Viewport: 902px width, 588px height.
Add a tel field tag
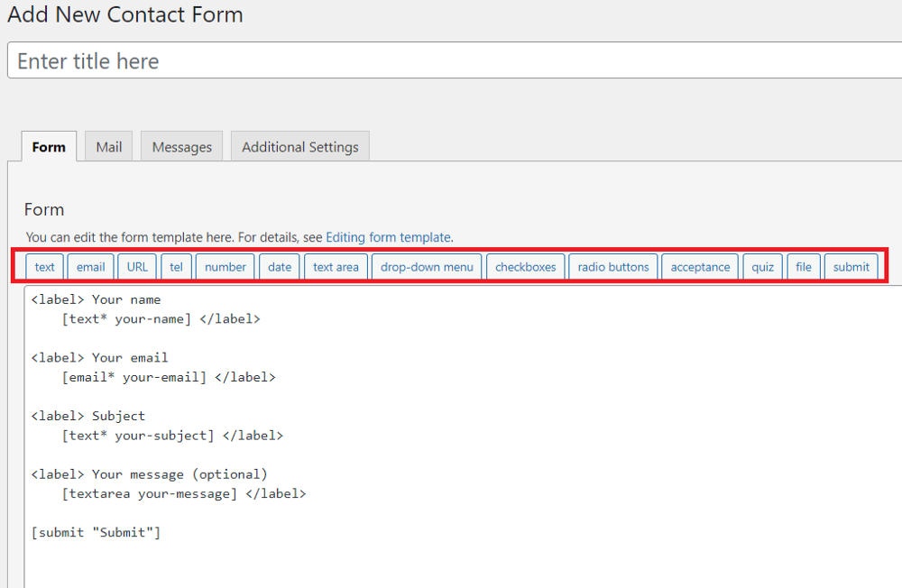pyautogui.click(x=175, y=266)
